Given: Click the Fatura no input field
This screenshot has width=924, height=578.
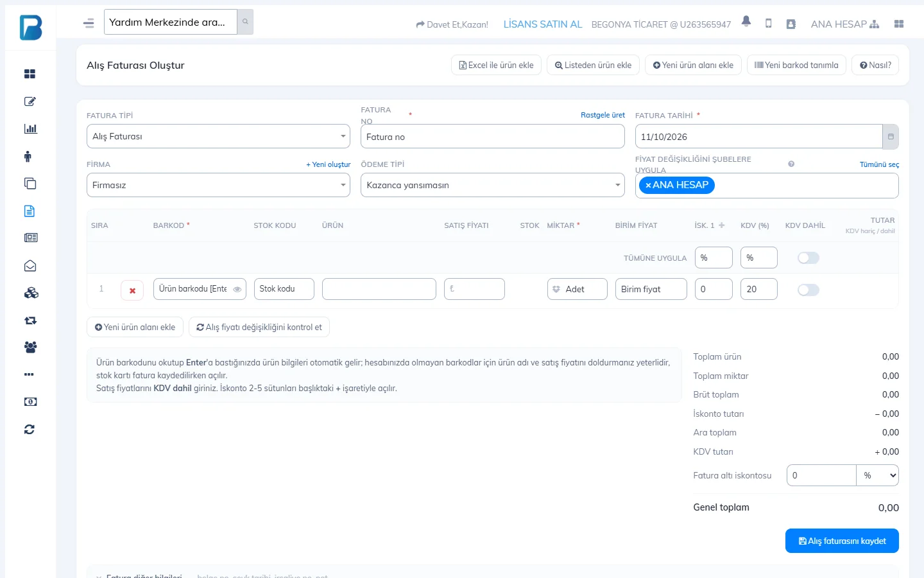Looking at the screenshot, I should point(493,137).
